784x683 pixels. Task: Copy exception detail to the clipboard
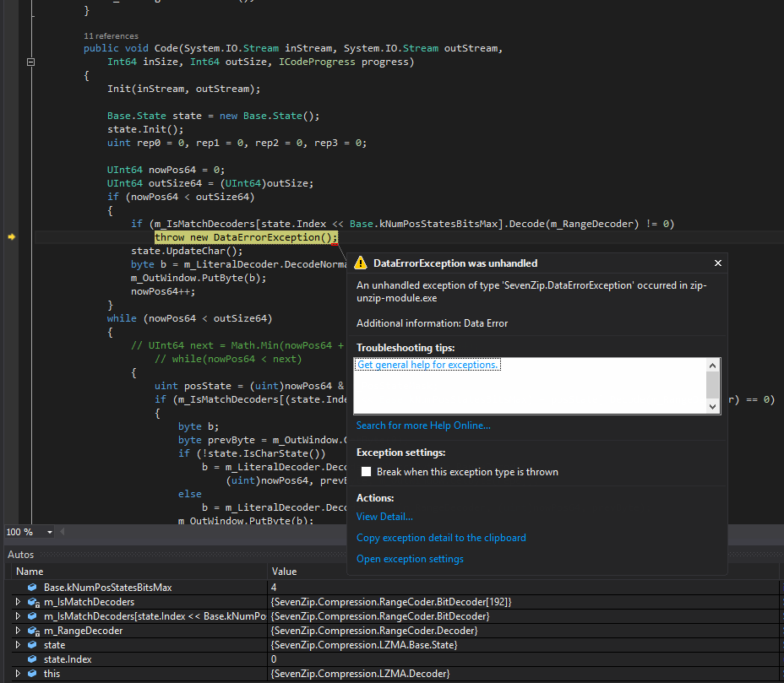point(441,538)
